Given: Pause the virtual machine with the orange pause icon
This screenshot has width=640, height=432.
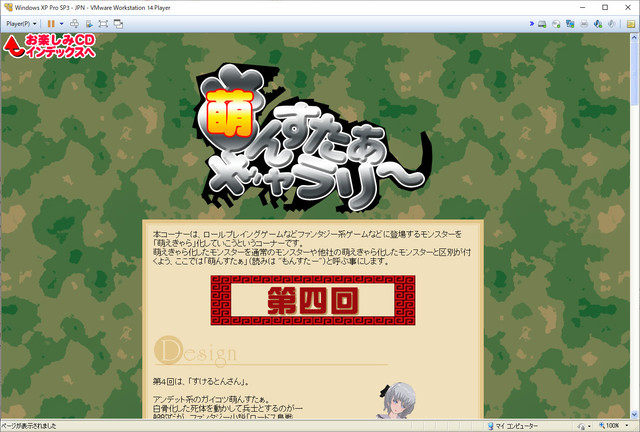Looking at the screenshot, I should (51, 24).
